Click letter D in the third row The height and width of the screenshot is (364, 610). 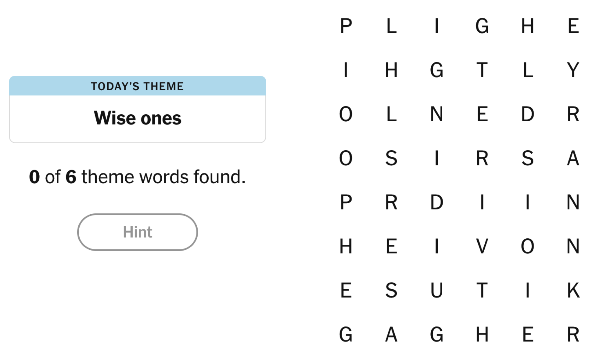pyautogui.click(x=527, y=114)
